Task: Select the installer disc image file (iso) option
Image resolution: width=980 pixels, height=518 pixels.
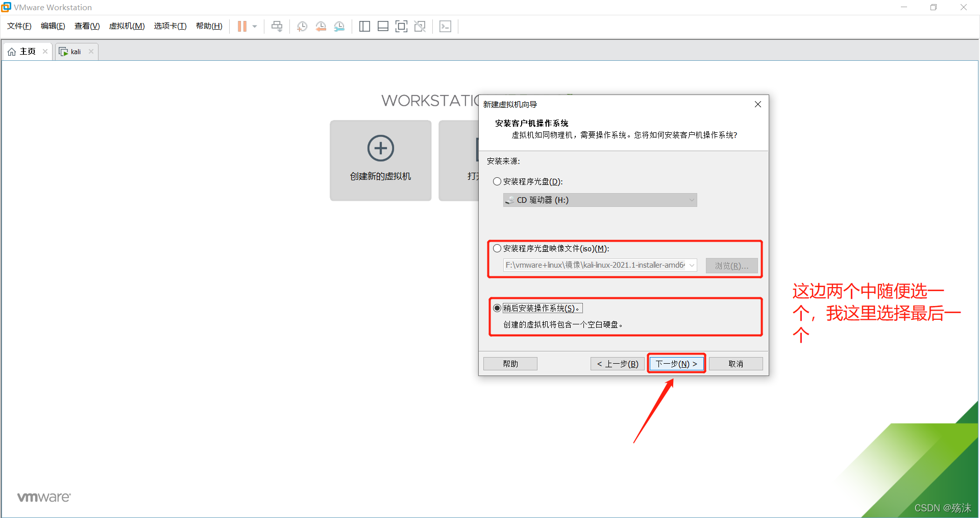Action: click(497, 249)
